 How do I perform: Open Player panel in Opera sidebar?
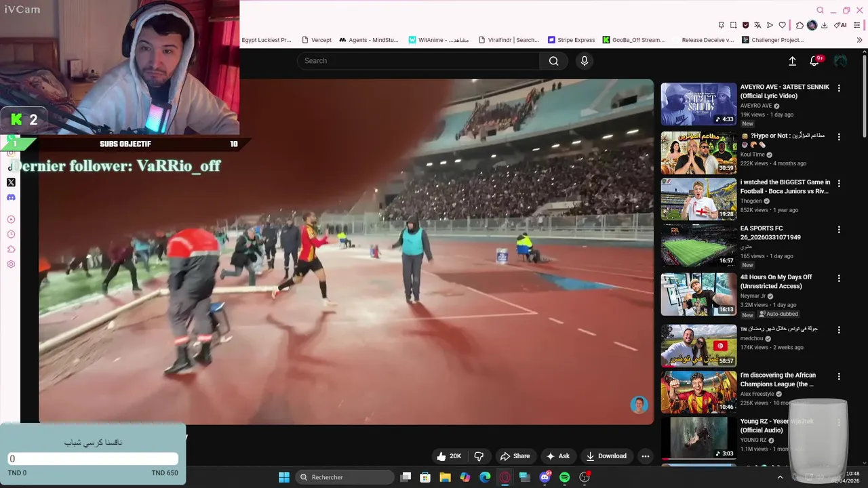[11, 220]
